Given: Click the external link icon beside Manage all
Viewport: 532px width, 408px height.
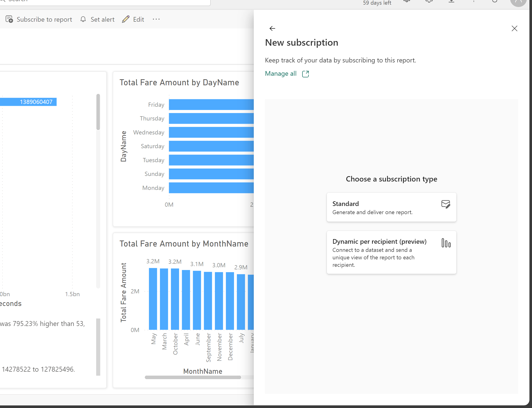Looking at the screenshot, I should point(305,74).
